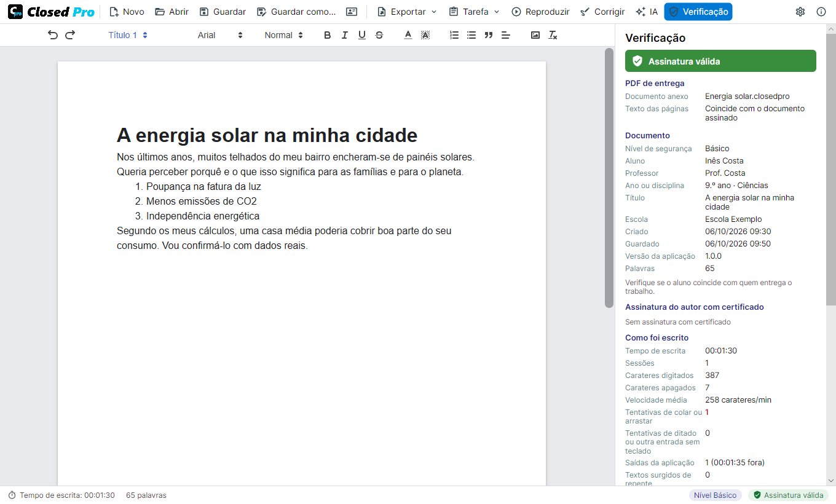Click list item Menos emissões de CO2
Viewport: 836px width, 504px height.
pyautogui.click(x=201, y=201)
